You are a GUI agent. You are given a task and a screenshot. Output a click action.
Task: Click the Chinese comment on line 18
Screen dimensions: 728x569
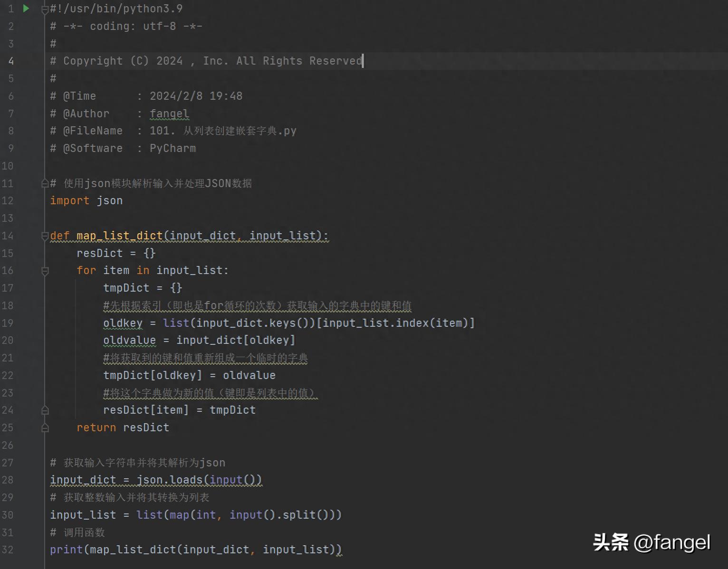258,305
